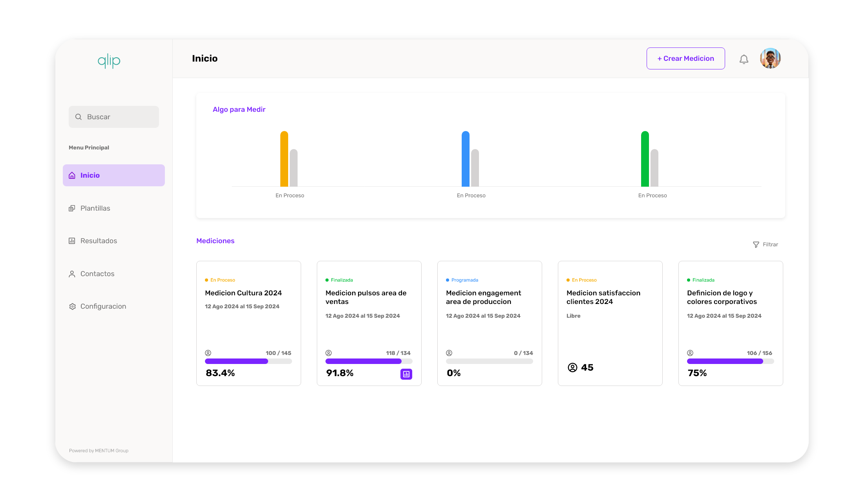Click the Buscar search field

pyautogui.click(x=114, y=117)
